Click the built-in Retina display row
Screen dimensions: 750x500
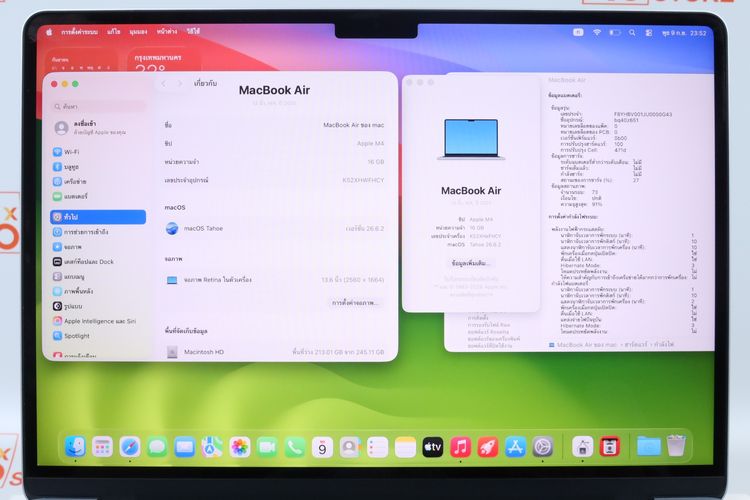click(x=274, y=280)
